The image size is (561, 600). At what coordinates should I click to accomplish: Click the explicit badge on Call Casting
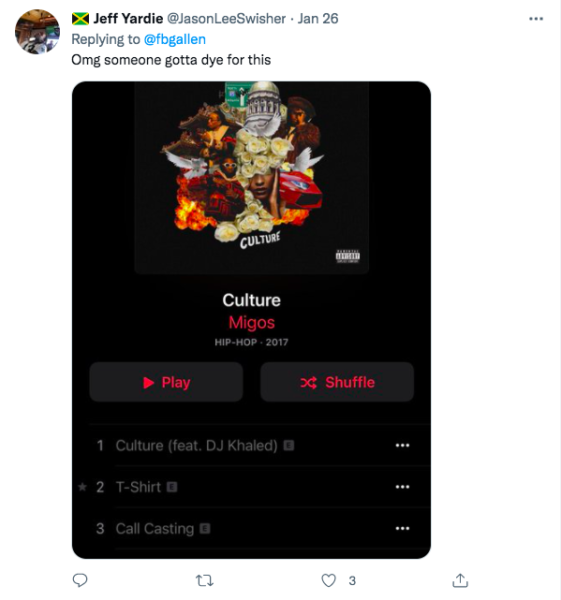click(205, 528)
